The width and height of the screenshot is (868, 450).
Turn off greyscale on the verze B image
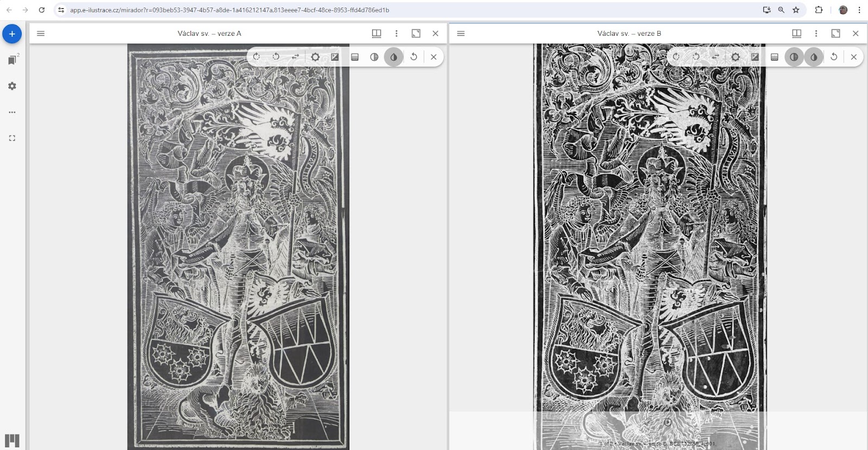coord(794,56)
